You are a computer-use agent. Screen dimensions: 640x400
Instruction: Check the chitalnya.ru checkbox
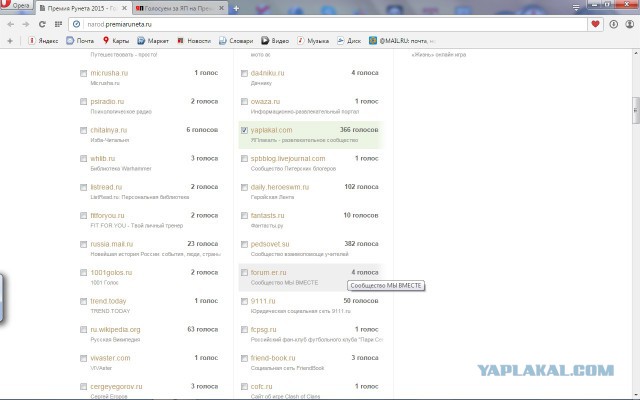(x=83, y=130)
